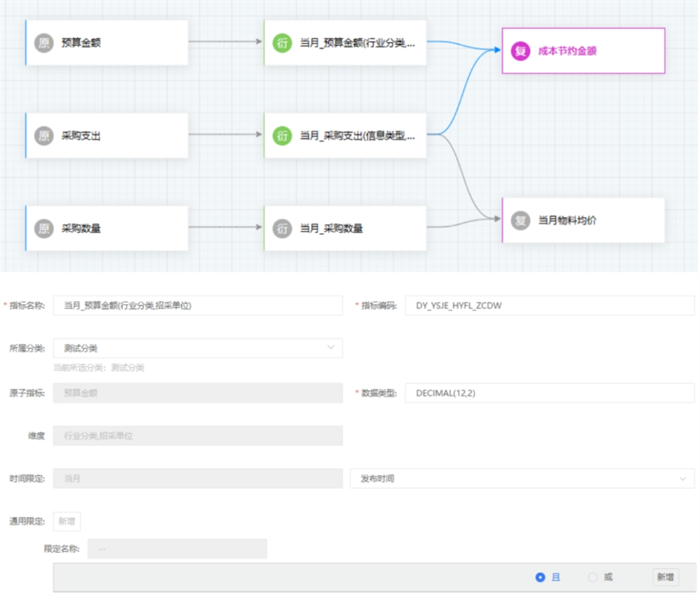Image resolution: width=700 pixels, height=595 pixels.
Task: Click gray 复 icon on 当月物料均价 node
Action: [x=520, y=220]
